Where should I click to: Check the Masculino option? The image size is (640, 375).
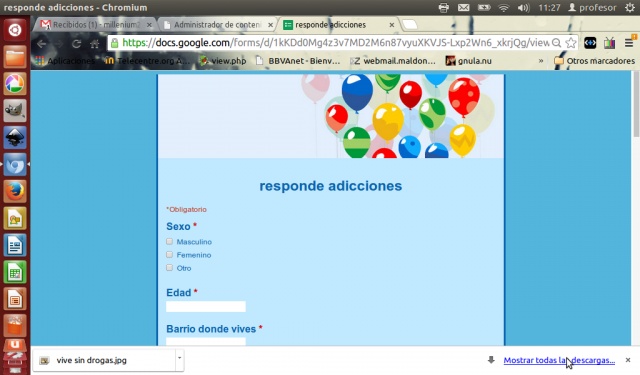[x=169, y=242]
